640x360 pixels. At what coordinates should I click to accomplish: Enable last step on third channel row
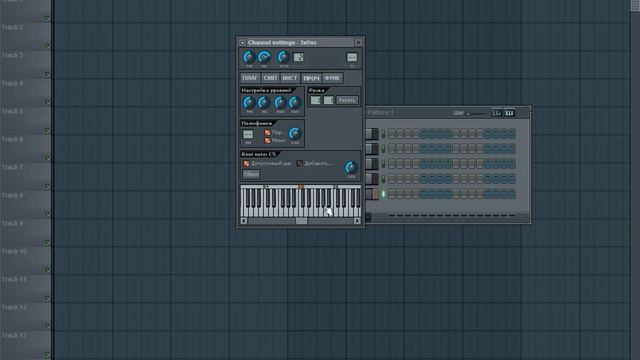coord(511,164)
